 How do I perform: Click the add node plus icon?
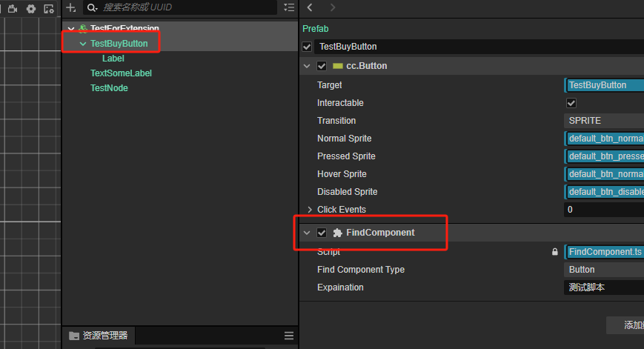(70, 7)
